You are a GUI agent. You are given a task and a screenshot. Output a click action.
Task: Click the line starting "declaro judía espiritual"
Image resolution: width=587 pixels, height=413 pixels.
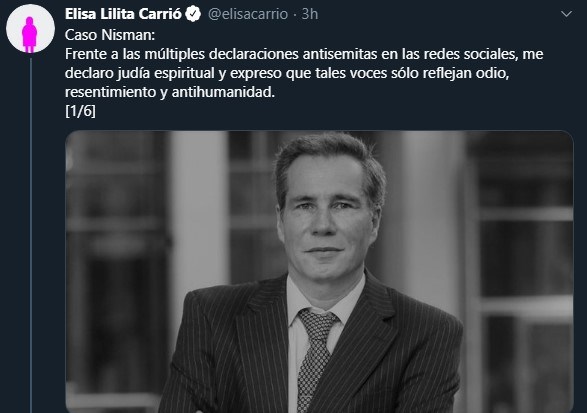(287, 73)
